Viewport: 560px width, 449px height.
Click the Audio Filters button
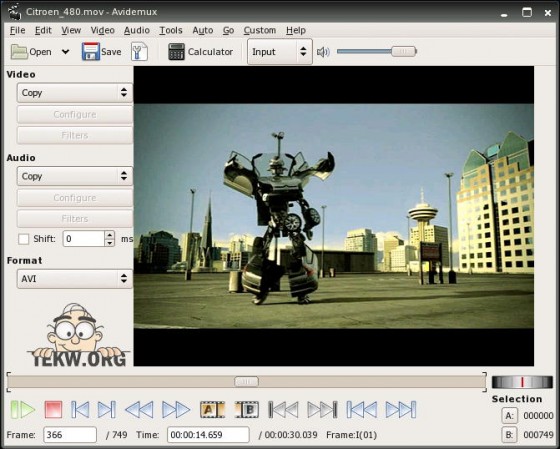coord(75,219)
